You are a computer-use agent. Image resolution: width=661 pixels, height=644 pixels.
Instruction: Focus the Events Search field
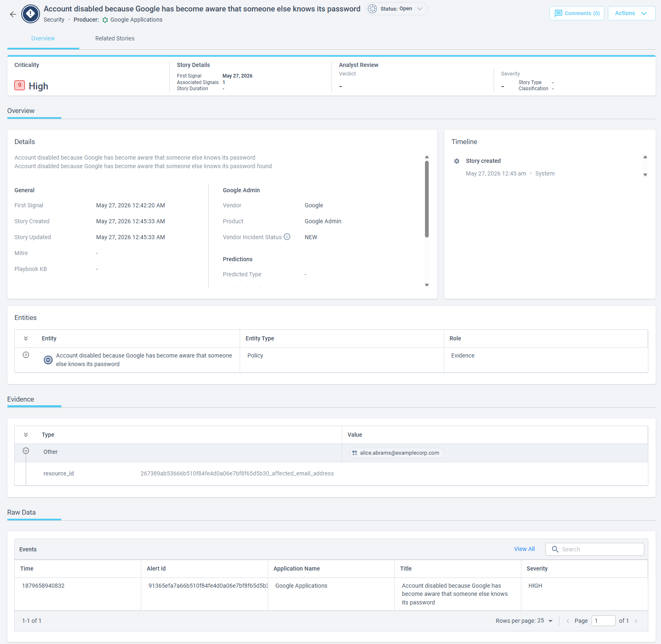click(x=595, y=549)
